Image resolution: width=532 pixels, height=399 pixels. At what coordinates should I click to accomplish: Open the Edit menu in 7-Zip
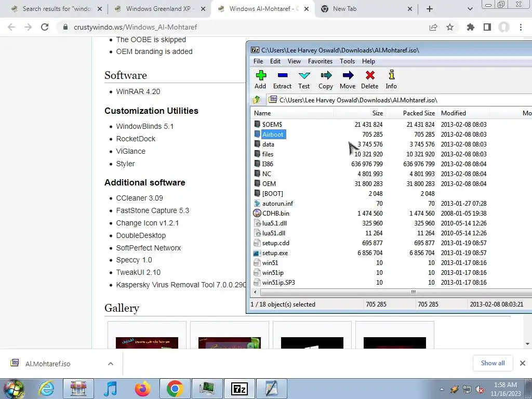click(x=275, y=61)
